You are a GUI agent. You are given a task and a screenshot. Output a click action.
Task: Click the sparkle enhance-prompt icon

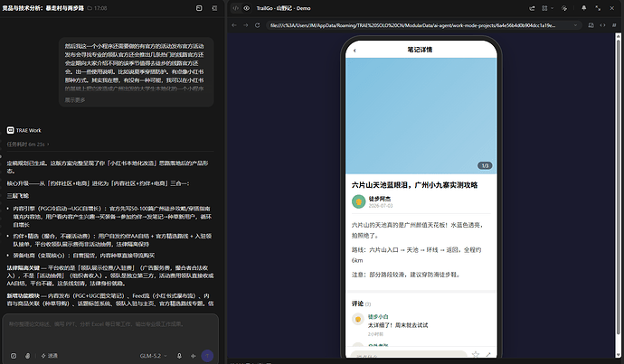[193, 356]
